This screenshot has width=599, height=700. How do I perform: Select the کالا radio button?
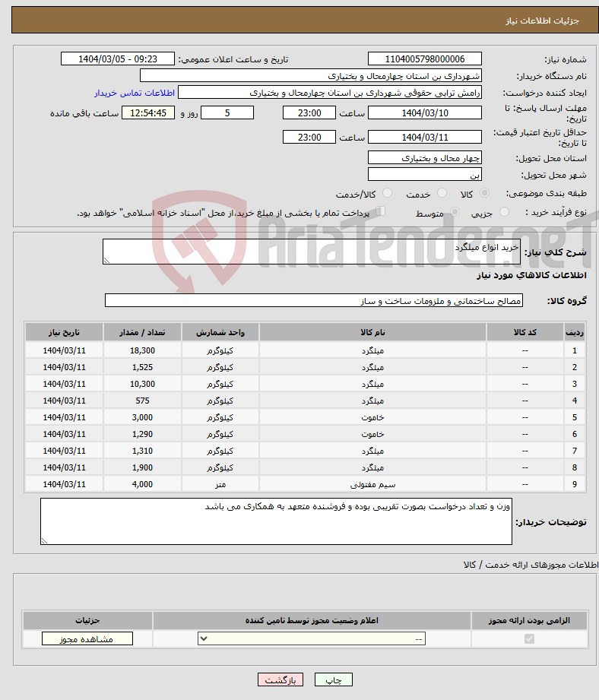coord(484,193)
